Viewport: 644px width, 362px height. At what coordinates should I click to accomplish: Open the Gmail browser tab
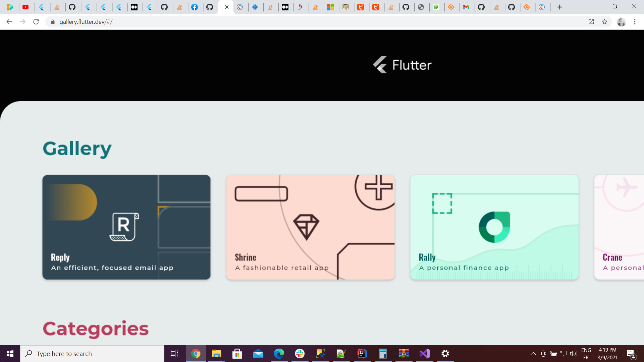[467, 7]
